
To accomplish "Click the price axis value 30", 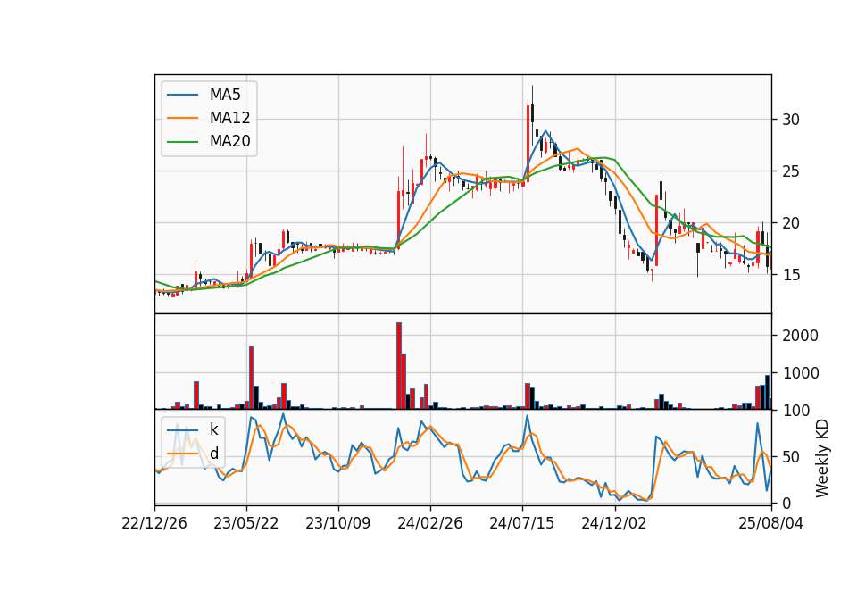I will coord(791,120).
